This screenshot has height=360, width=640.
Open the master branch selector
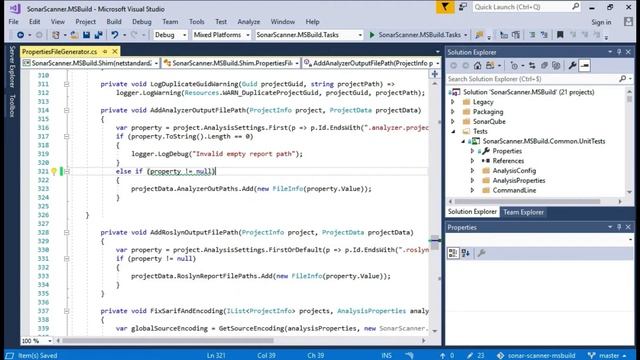click(x=607, y=356)
